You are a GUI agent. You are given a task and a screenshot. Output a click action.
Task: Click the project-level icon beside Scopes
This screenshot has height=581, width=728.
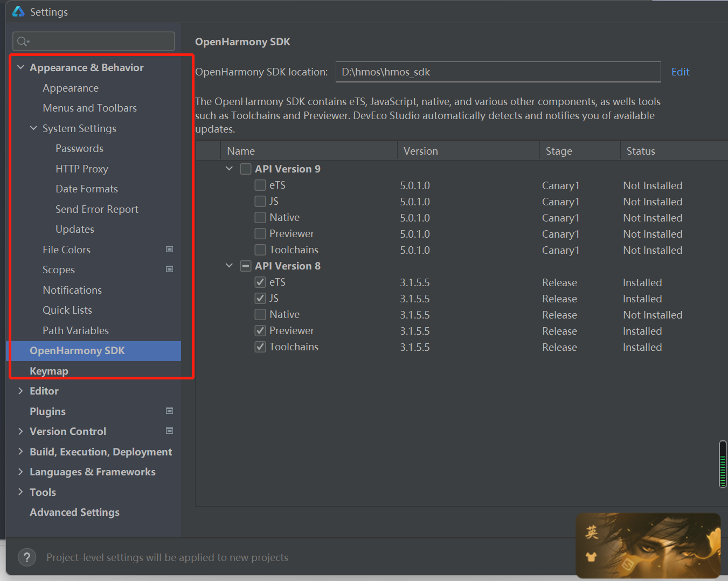pos(169,269)
